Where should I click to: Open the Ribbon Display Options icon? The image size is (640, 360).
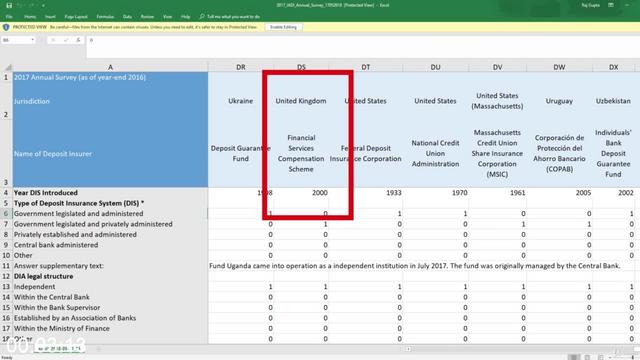[x=611, y=5]
